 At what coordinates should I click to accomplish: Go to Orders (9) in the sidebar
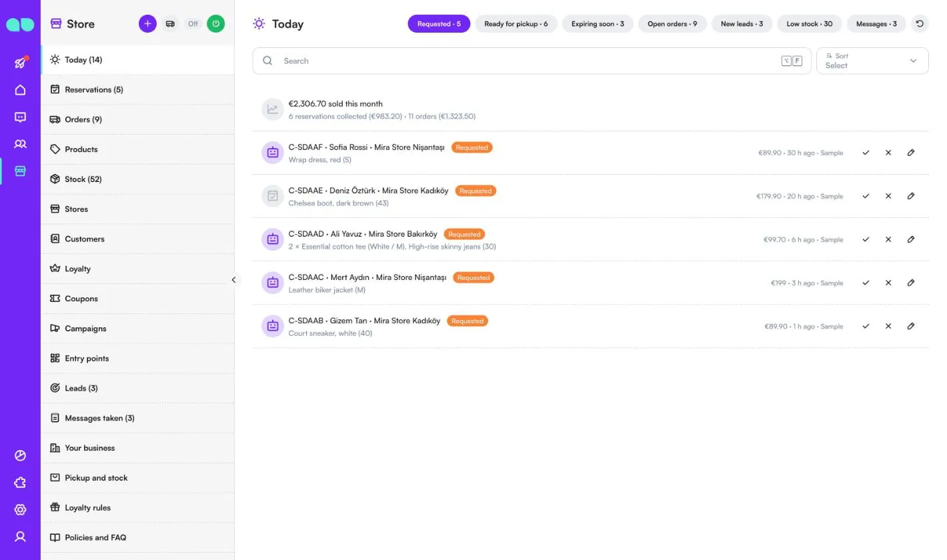click(137, 119)
